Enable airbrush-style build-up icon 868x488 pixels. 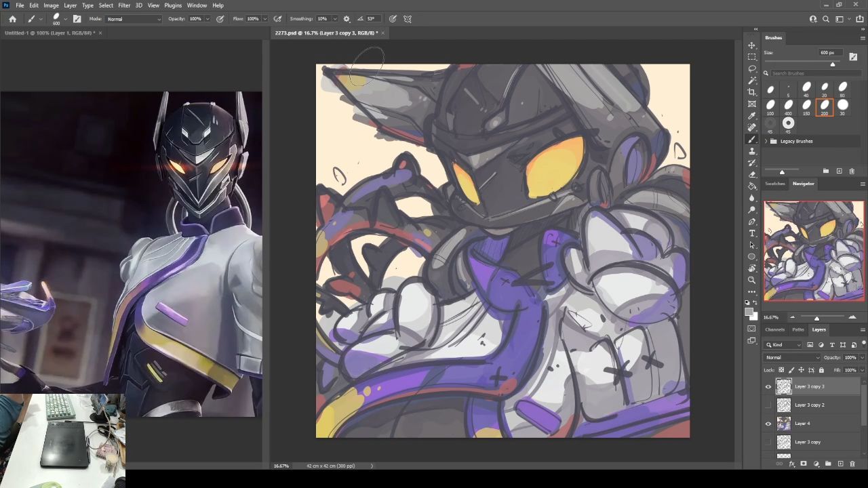(x=277, y=19)
